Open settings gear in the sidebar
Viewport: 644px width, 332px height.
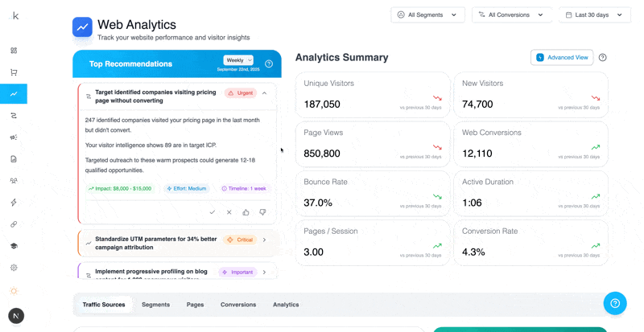pos(14,268)
